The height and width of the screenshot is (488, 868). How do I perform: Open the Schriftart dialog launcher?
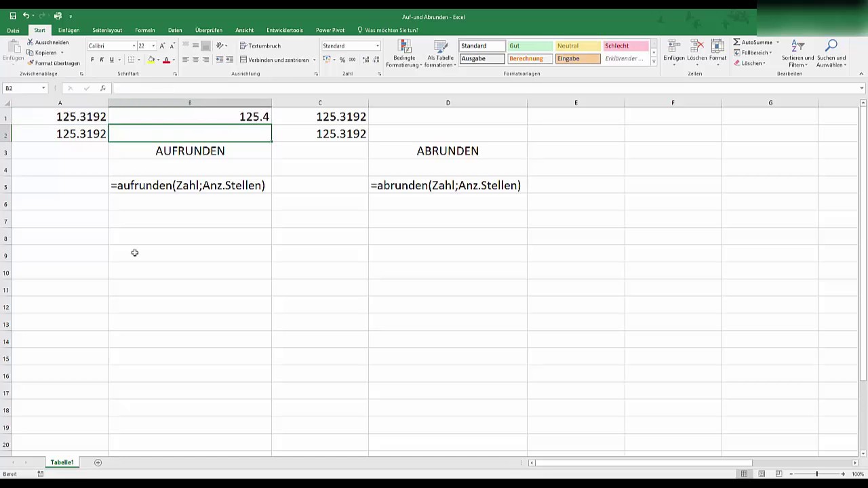[x=176, y=73]
